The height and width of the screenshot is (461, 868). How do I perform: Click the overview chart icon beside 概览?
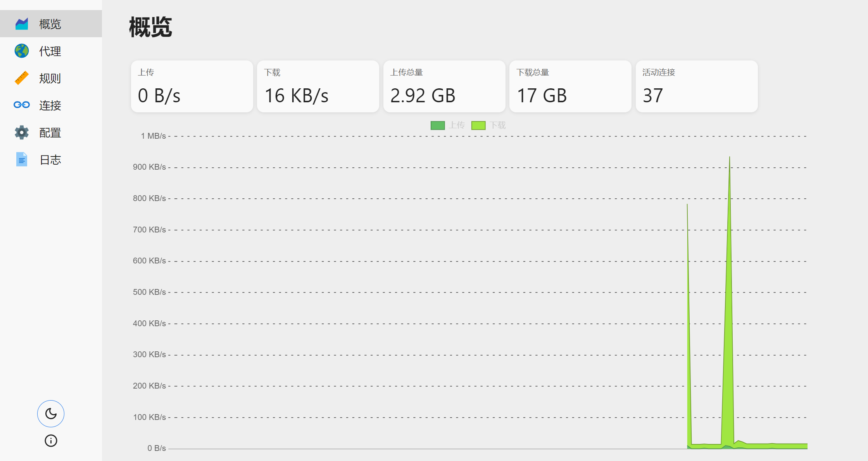point(22,24)
